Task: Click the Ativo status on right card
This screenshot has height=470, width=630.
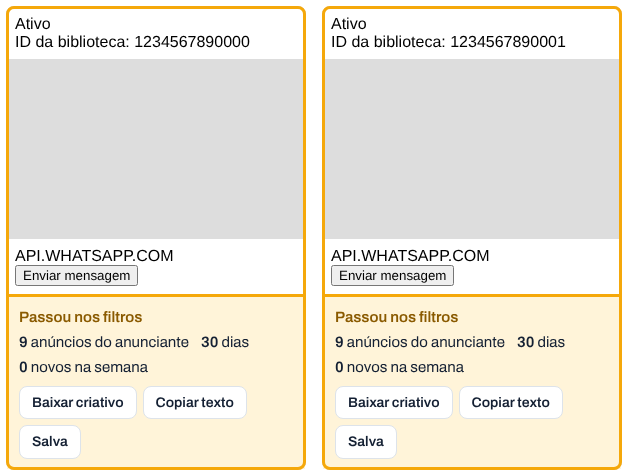Action: [349, 24]
